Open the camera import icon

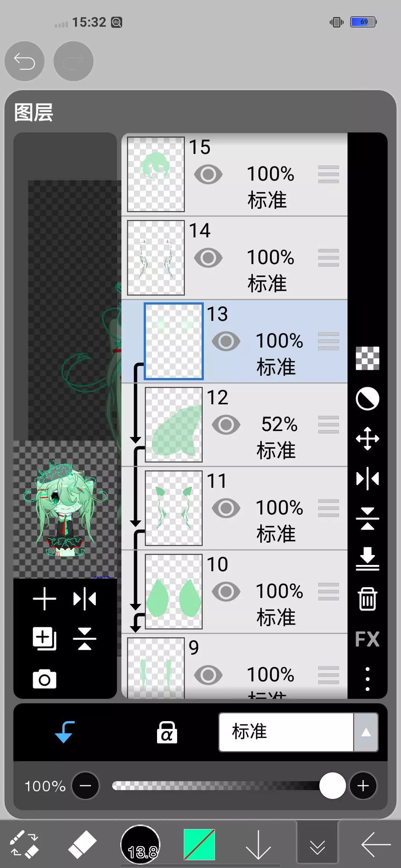click(x=45, y=679)
